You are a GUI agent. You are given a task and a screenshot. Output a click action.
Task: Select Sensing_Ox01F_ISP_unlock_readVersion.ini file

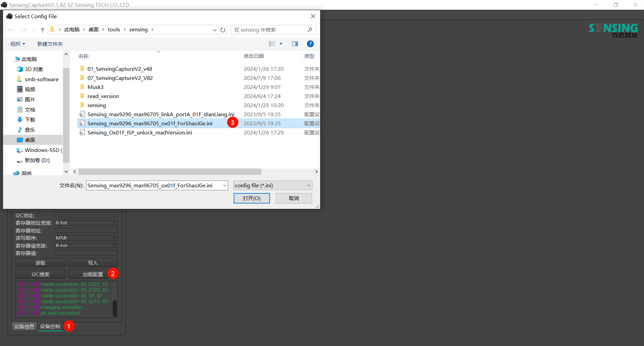(x=139, y=133)
